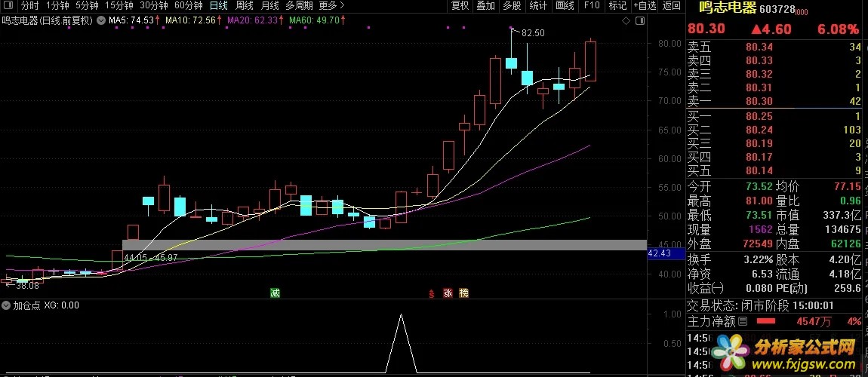Expand dropdown next to 鸣志电器(日线.前复权)
868x377 pixels.
[101, 20]
